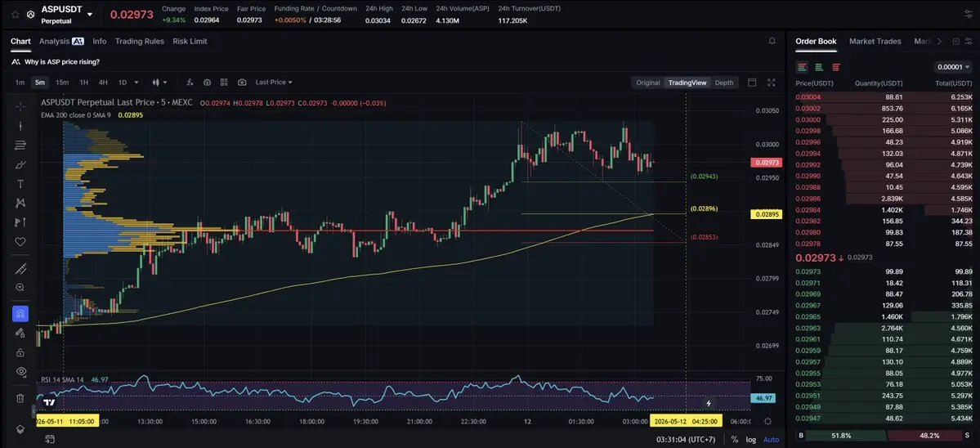Screen dimensions: 980x448
Task: Open candlestick chart type dropdown
Action: click(160, 83)
